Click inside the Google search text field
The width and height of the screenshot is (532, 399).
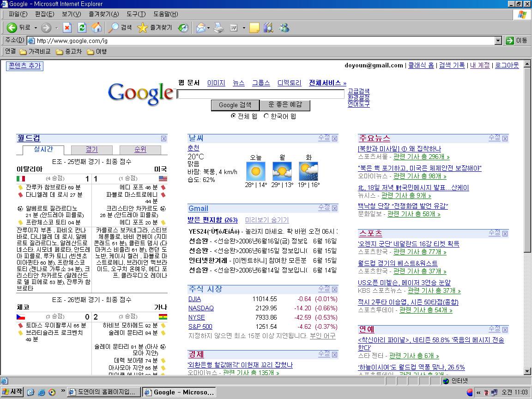pos(260,94)
